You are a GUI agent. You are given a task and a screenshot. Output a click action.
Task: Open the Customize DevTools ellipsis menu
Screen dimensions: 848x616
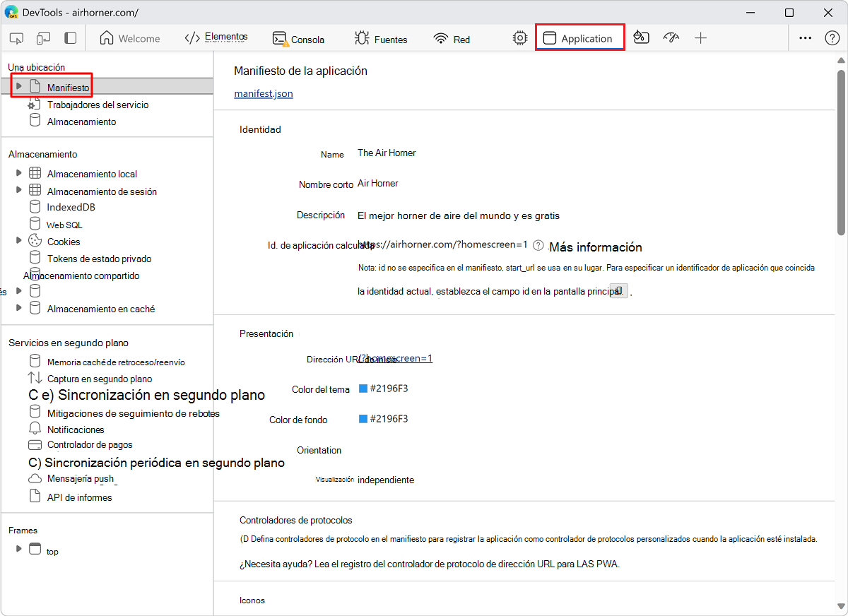tap(805, 38)
